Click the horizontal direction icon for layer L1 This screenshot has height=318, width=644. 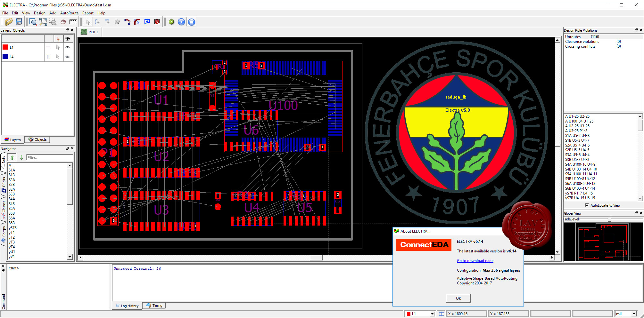coord(48,47)
